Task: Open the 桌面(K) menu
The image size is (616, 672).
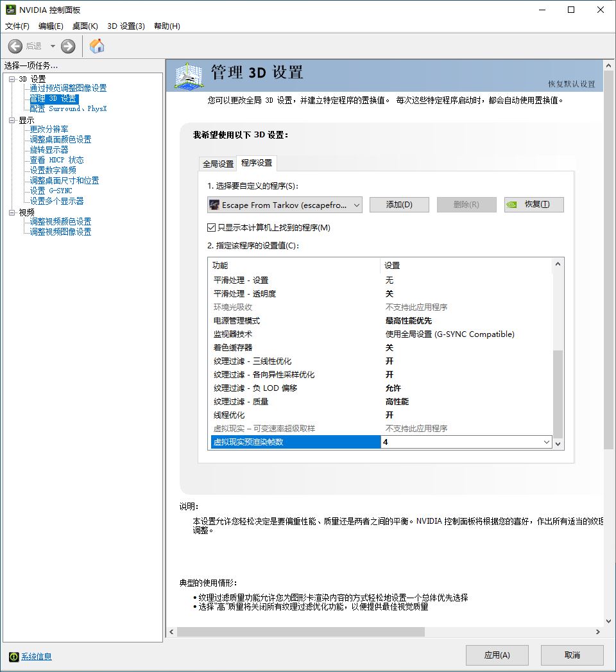Action: point(85,26)
